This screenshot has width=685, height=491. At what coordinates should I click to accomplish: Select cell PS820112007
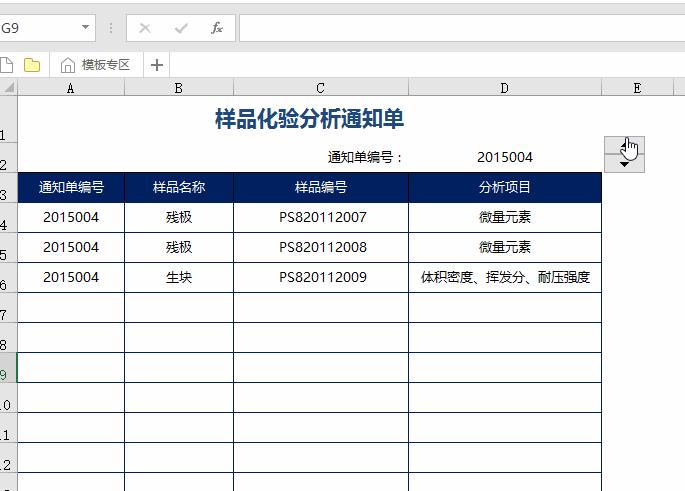click(321, 217)
